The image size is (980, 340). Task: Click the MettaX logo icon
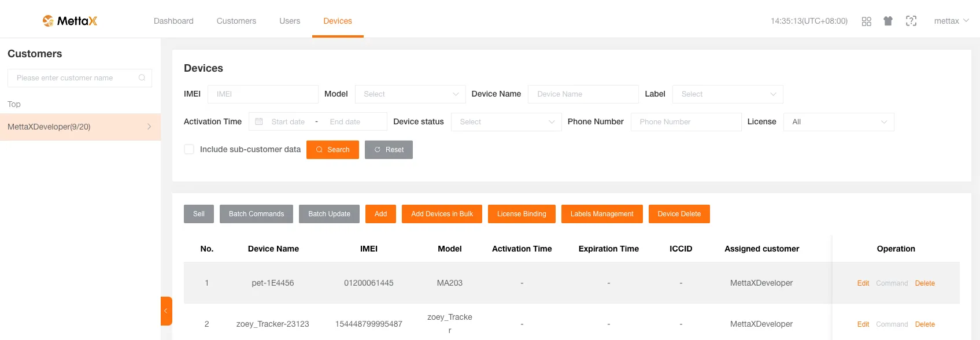tap(48, 21)
